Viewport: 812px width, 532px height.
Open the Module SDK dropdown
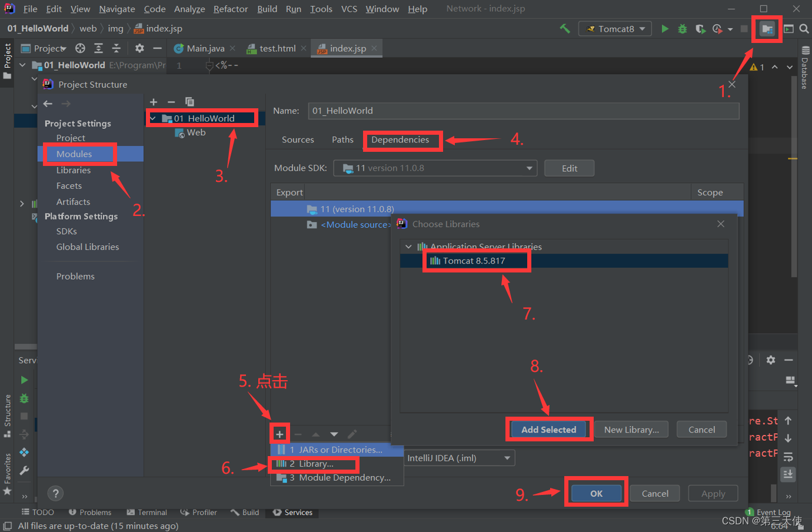click(x=435, y=168)
